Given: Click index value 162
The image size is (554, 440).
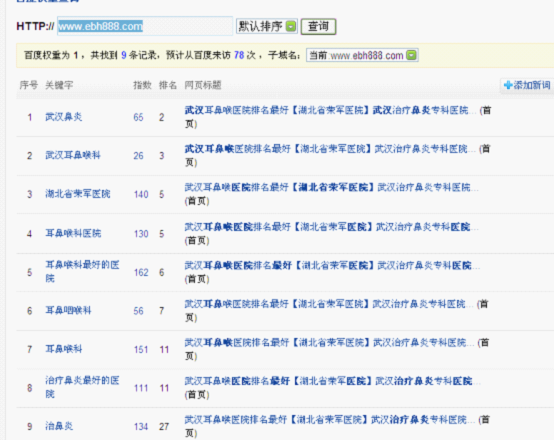Looking at the screenshot, I should coord(141,272).
